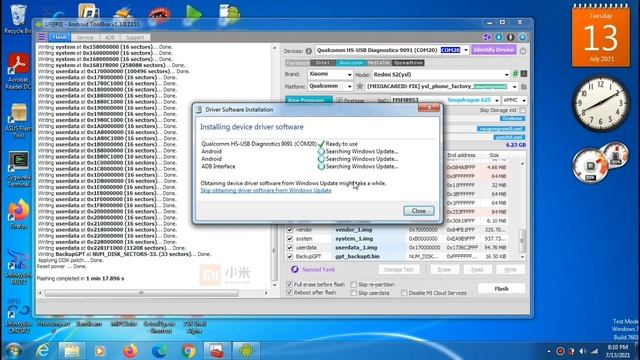Select the Qualcomm platform tab

point(351,63)
